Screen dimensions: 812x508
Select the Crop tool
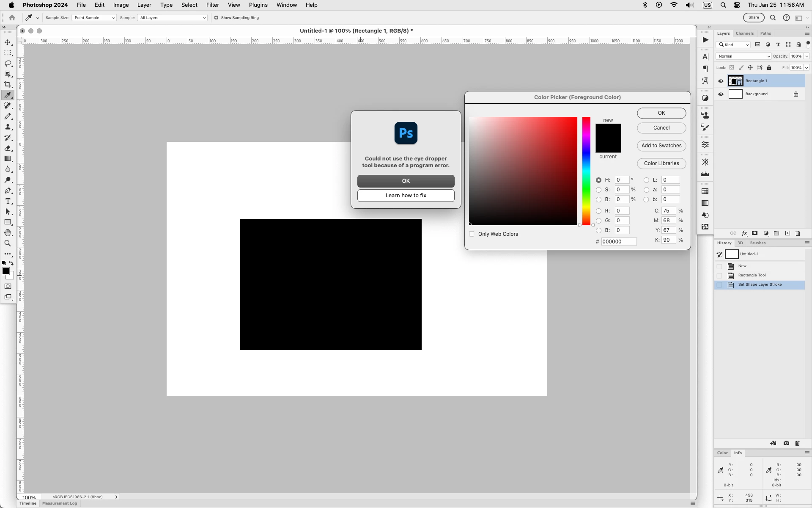point(8,85)
